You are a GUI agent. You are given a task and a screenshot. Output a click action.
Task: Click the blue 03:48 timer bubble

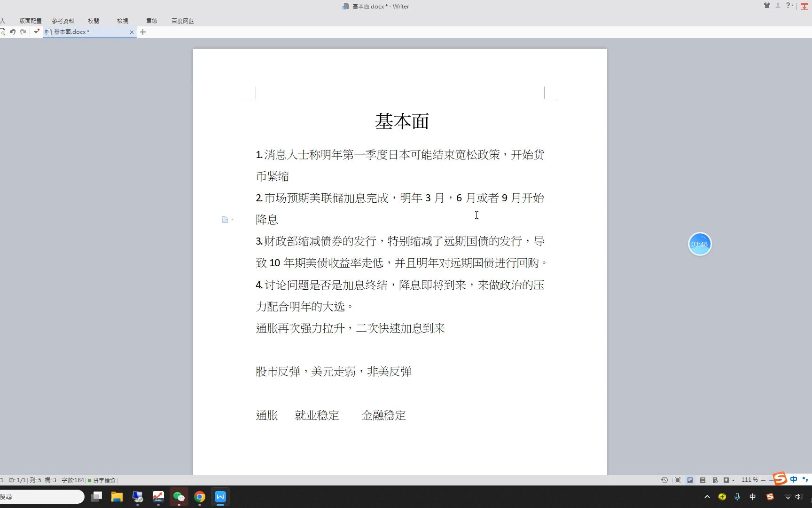pyautogui.click(x=700, y=244)
